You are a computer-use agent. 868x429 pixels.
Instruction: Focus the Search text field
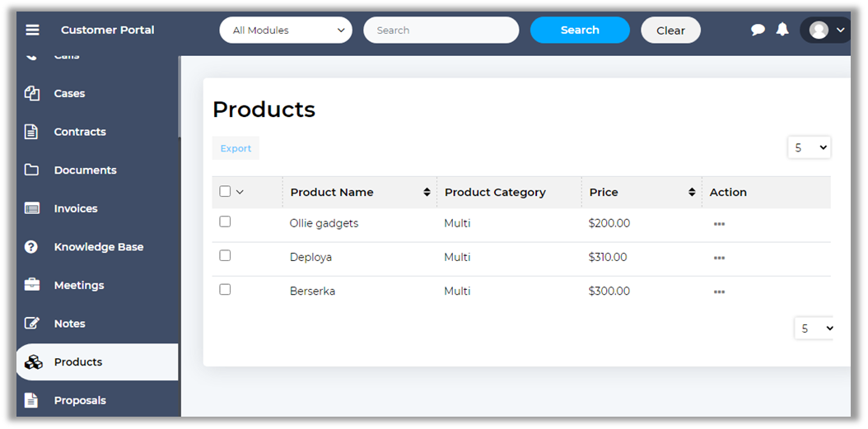[x=441, y=30]
